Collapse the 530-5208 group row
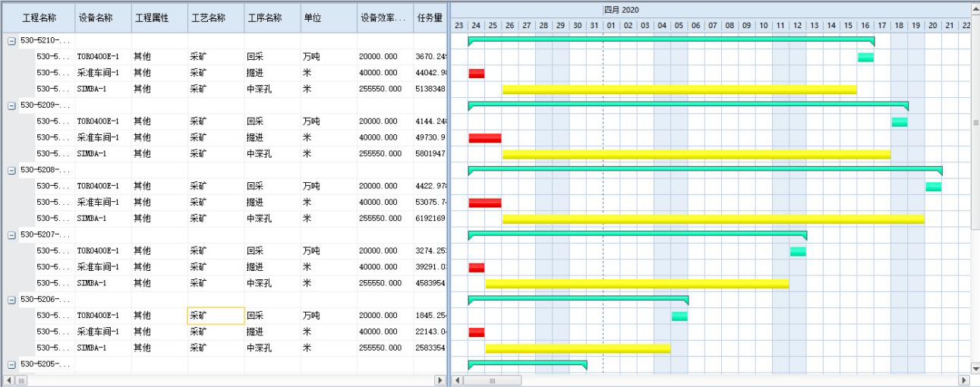The height and width of the screenshot is (387, 980). click(11, 170)
